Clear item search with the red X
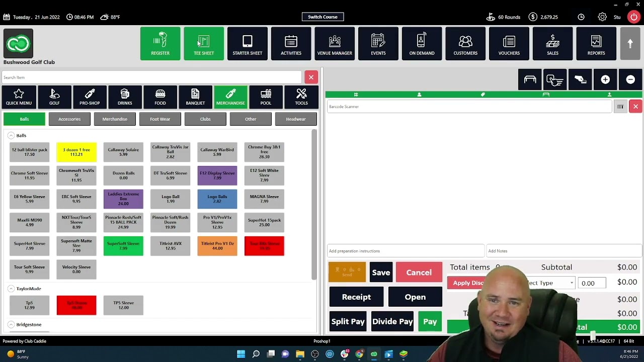644x362 pixels. point(311,77)
